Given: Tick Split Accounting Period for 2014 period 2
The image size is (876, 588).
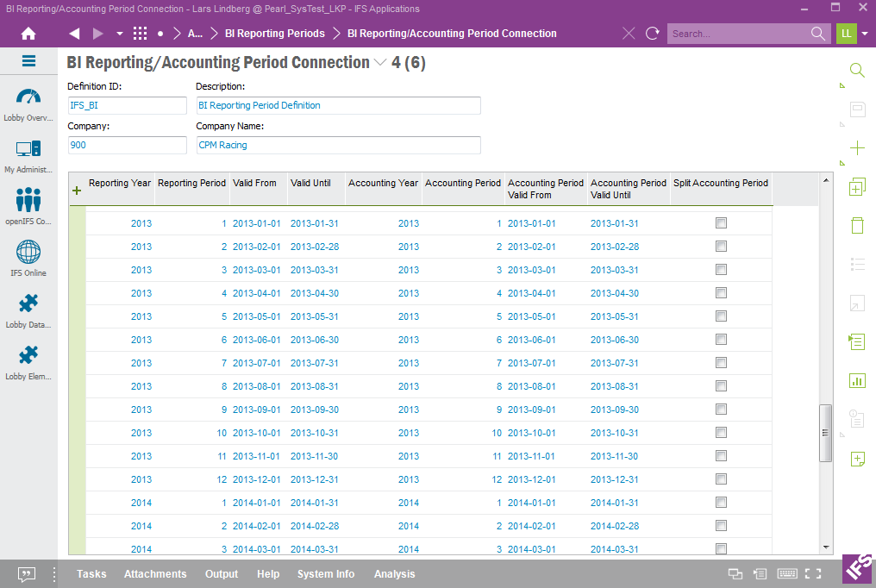Looking at the screenshot, I should [722, 526].
